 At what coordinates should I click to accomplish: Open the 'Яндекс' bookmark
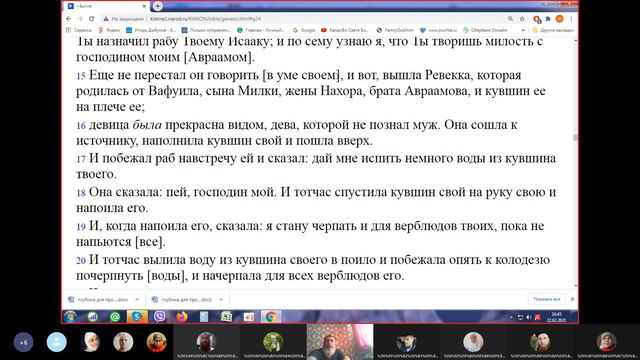pyautogui.click(x=109, y=30)
